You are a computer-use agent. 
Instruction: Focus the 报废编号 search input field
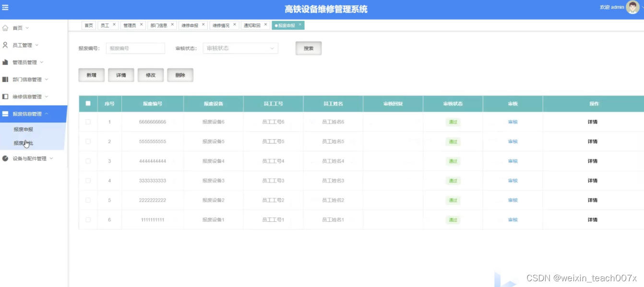tap(135, 48)
